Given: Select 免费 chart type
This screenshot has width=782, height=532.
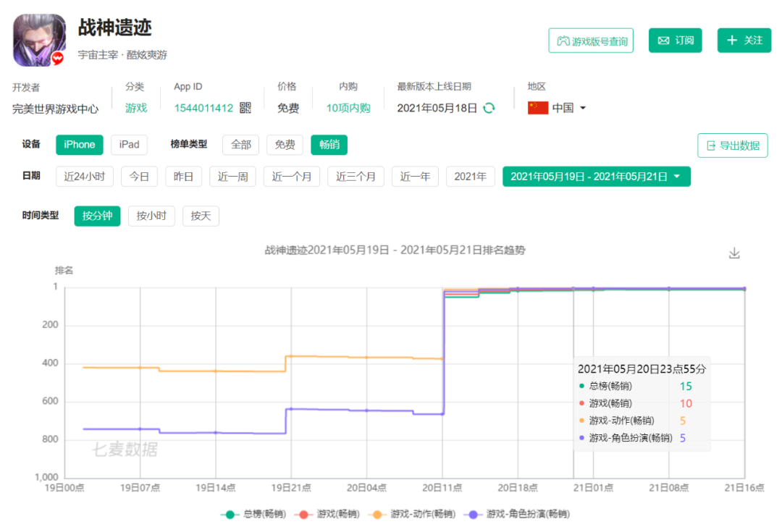Looking at the screenshot, I should (285, 145).
